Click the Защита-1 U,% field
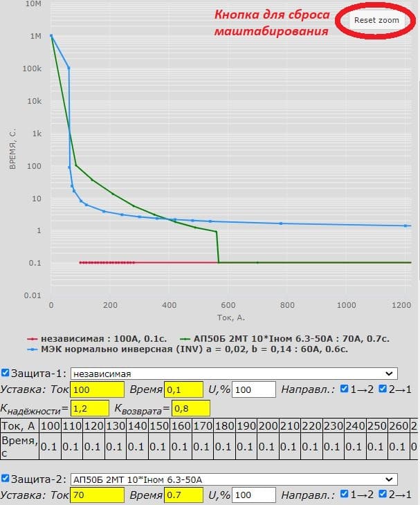Viewport: 420px width, 505px height. pyautogui.click(x=254, y=390)
